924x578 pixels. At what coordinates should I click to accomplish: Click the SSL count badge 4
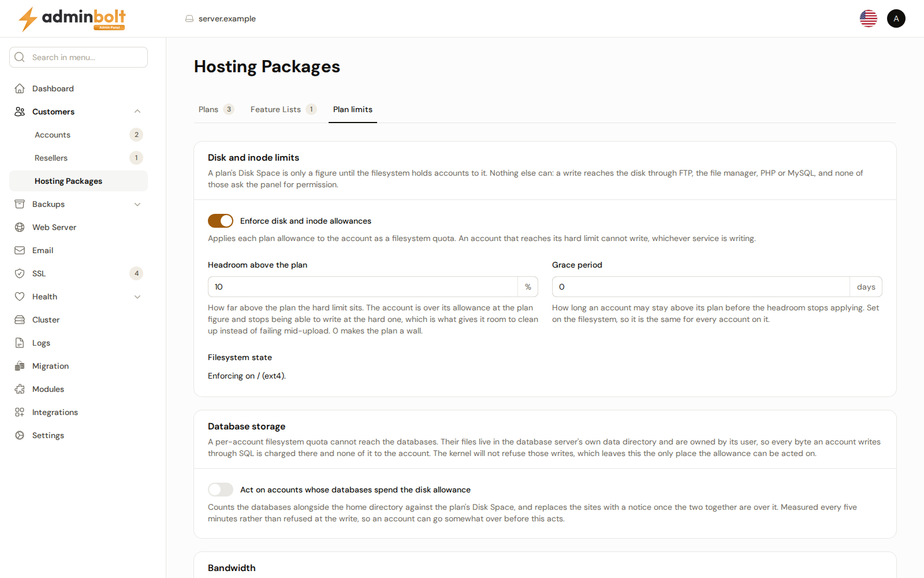pyautogui.click(x=136, y=273)
